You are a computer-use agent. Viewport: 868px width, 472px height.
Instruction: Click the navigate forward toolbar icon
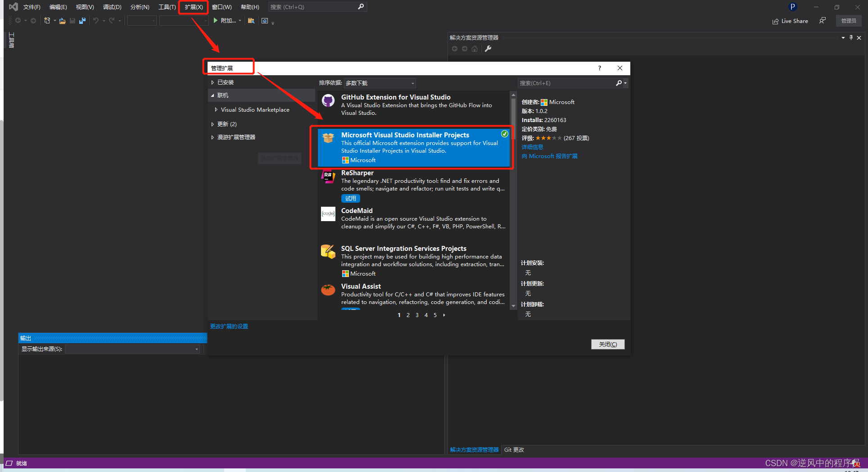(x=33, y=21)
